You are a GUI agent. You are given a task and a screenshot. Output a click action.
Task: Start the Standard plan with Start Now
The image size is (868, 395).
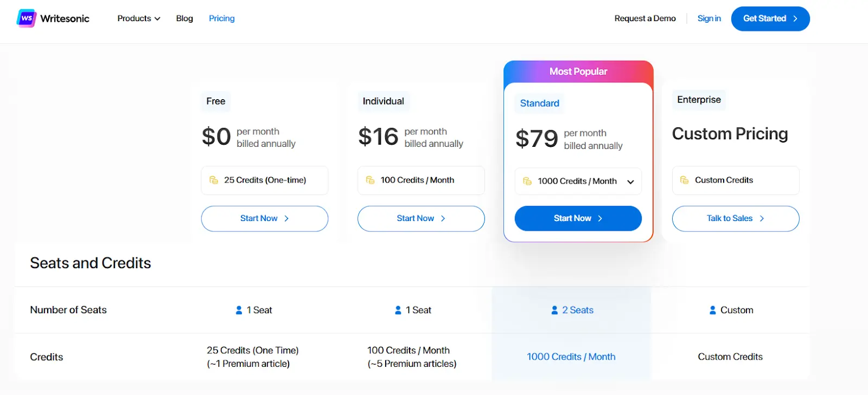click(x=578, y=218)
